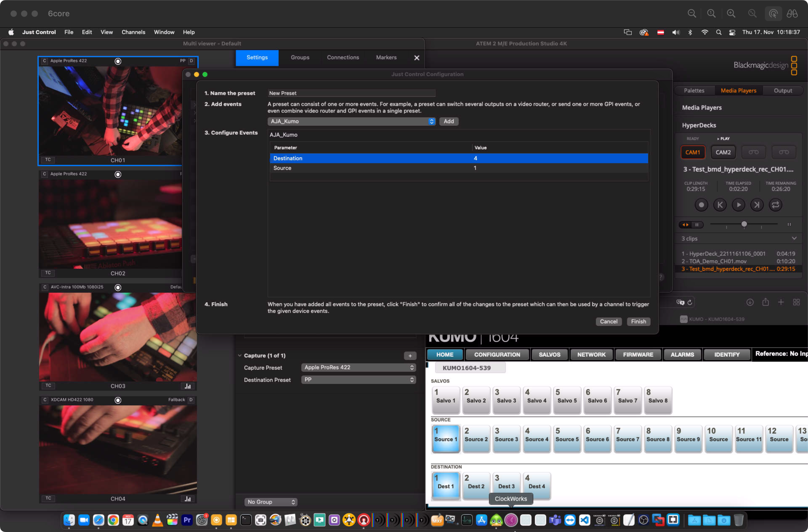
Task: Click the zoom out magnifier icon
Action: click(x=691, y=14)
